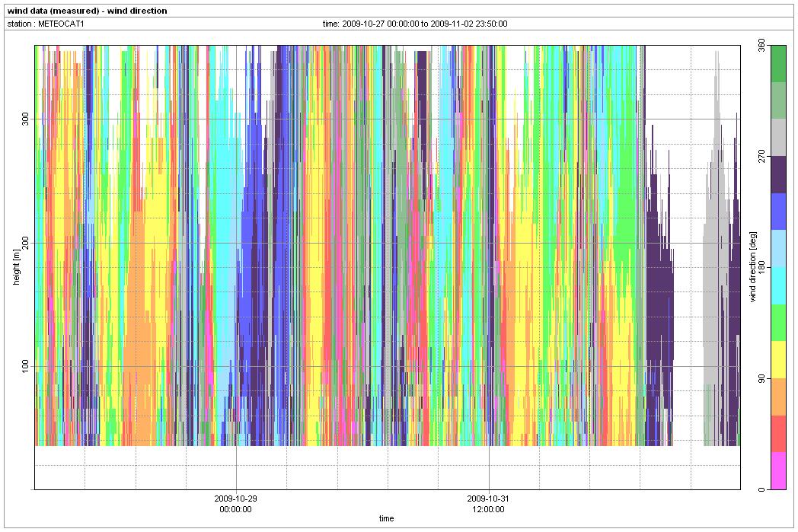Click the 360 colorbar tick label

761,46
